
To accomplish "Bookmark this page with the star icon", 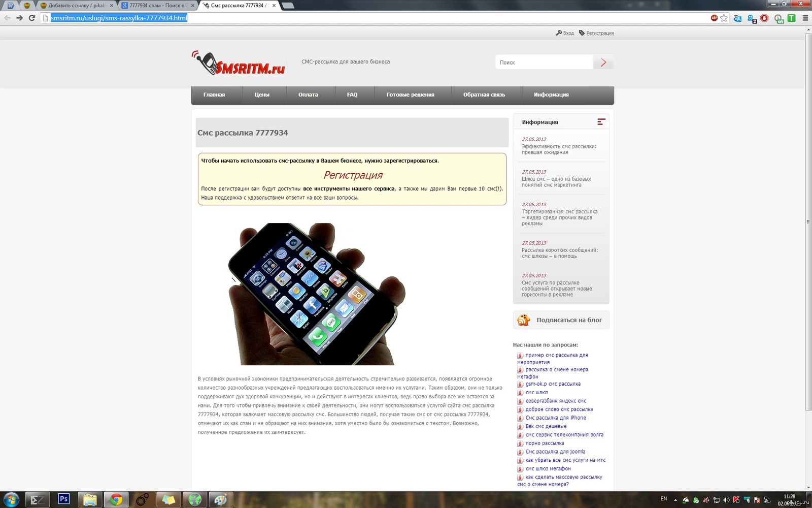I will pos(724,18).
